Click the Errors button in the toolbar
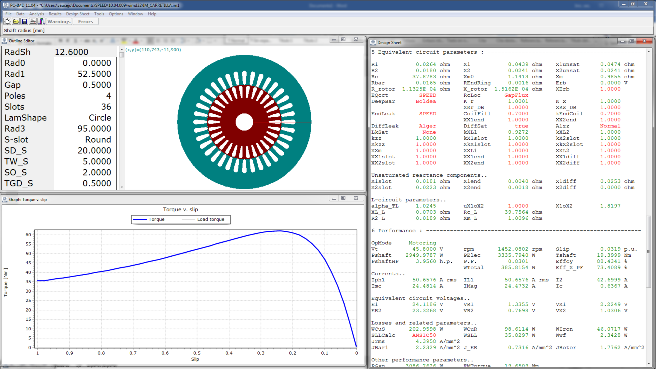This screenshot has height=369, width=656. pos(86,21)
